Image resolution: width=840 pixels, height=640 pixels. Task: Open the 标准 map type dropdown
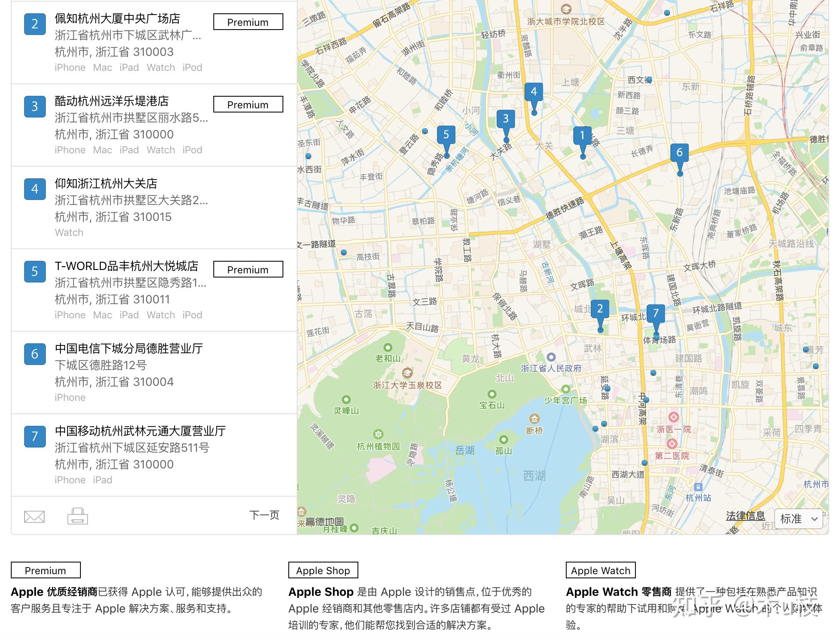[x=798, y=519]
